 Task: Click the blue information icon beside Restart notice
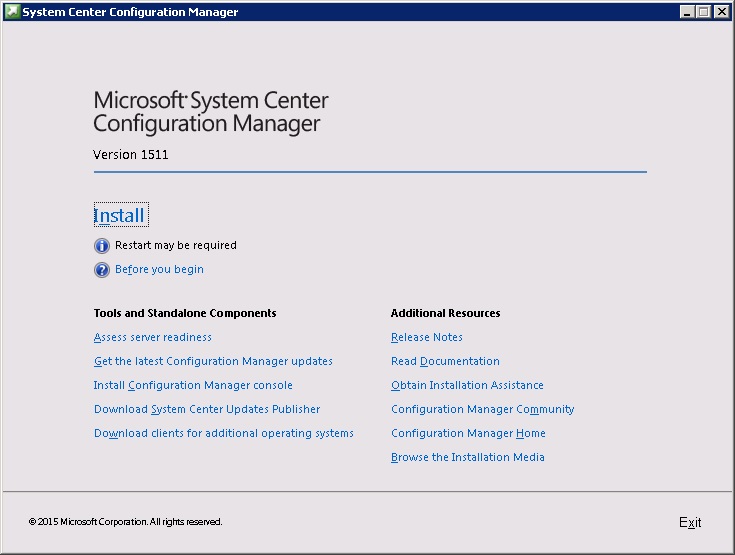click(x=101, y=245)
